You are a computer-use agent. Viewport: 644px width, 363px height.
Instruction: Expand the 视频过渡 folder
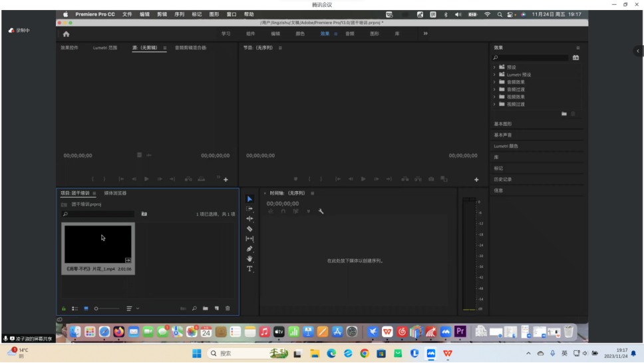click(494, 104)
